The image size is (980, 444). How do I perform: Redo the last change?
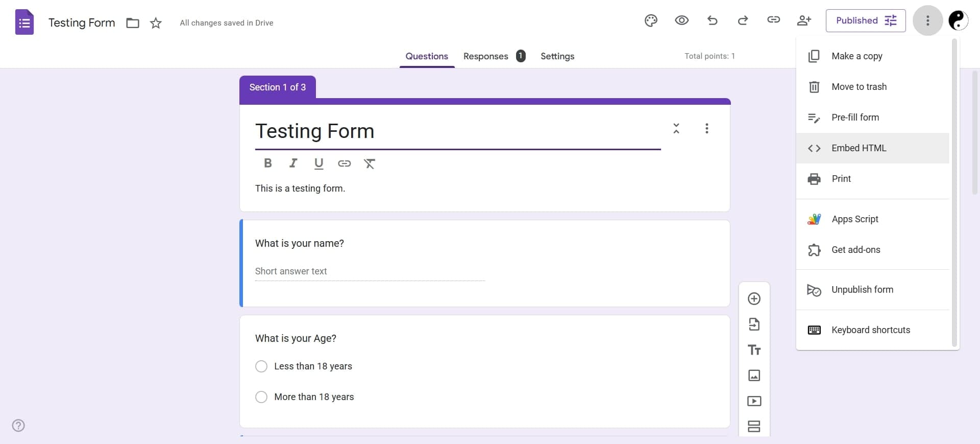click(x=743, y=20)
